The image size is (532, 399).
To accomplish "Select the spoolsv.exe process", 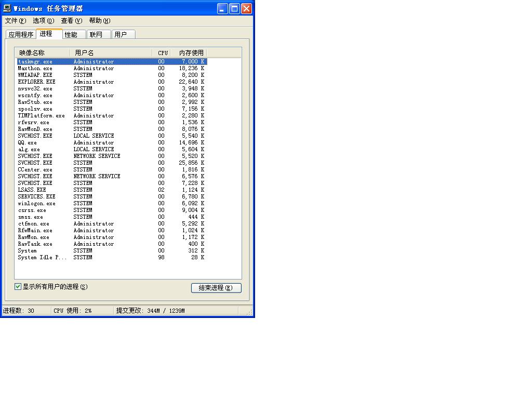I will click(x=112, y=109).
